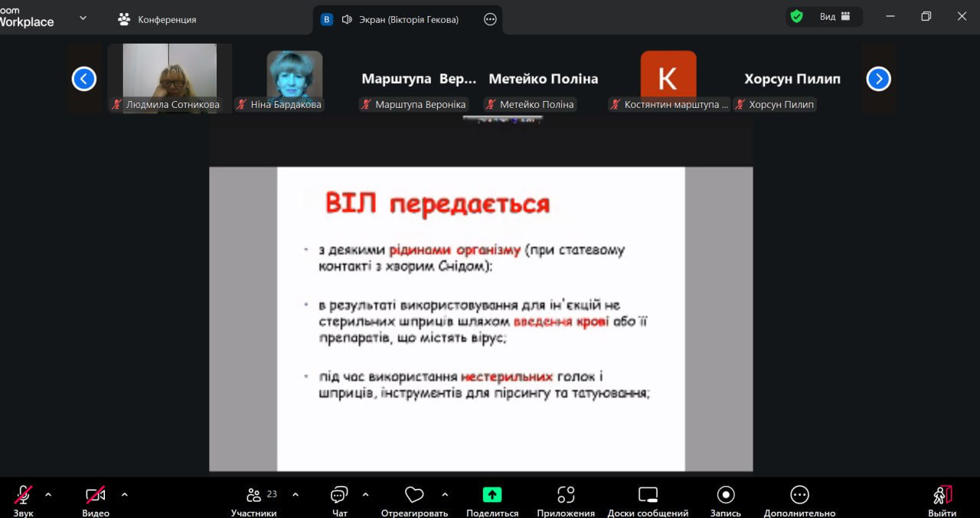Open the Приложения apps icon
Viewport: 980px width, 518px height.
click(566, 495)
